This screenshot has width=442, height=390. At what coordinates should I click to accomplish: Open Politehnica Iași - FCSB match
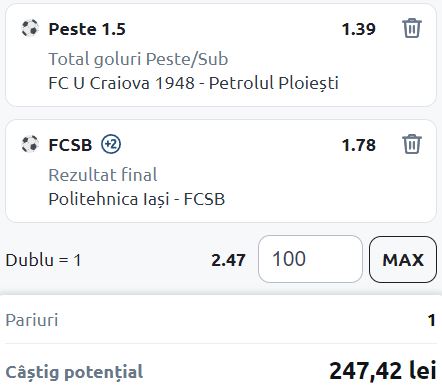pyautogui.click(x=137, y=199)
